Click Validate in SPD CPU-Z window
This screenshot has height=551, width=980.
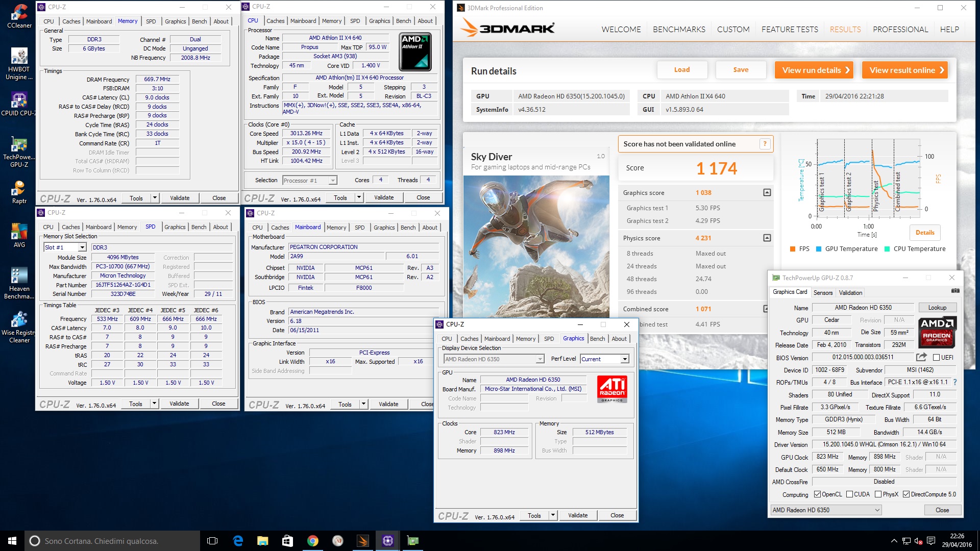click(x=179, y=404)
